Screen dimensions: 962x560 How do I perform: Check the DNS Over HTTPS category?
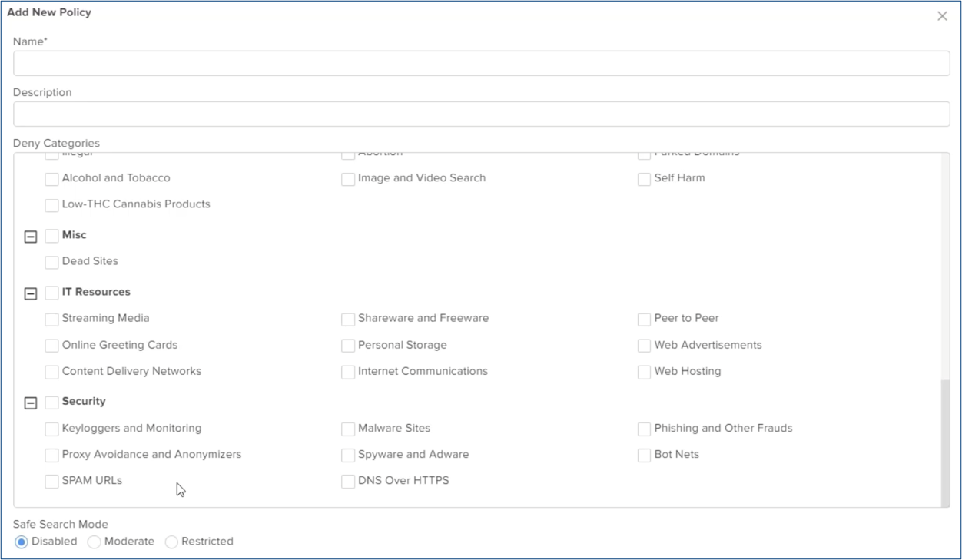349,480
